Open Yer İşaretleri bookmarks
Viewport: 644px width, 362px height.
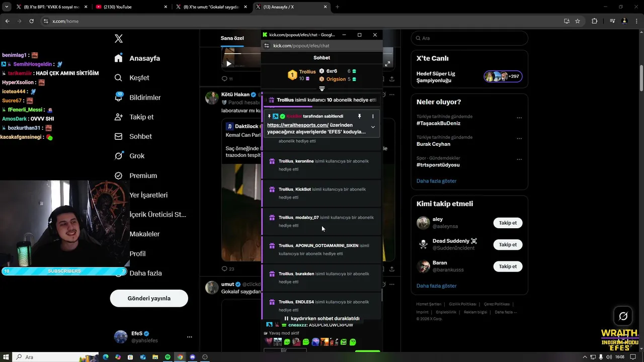click(148, 195)
